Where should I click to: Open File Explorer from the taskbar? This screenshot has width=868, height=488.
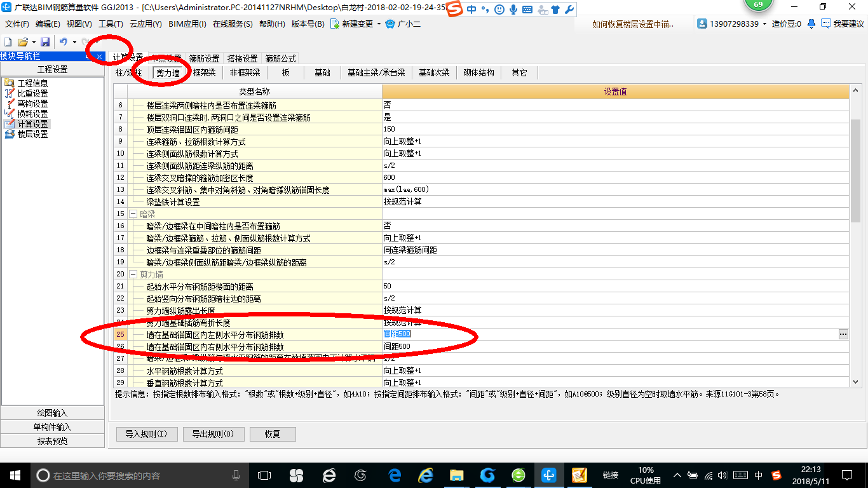(456, 475)
